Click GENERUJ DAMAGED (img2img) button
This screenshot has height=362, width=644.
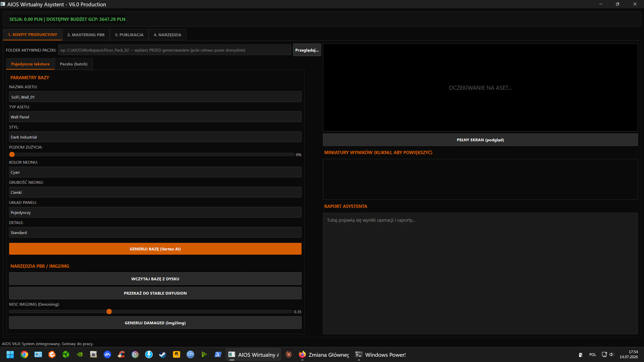pyautogui.click(x=155, y=323)
